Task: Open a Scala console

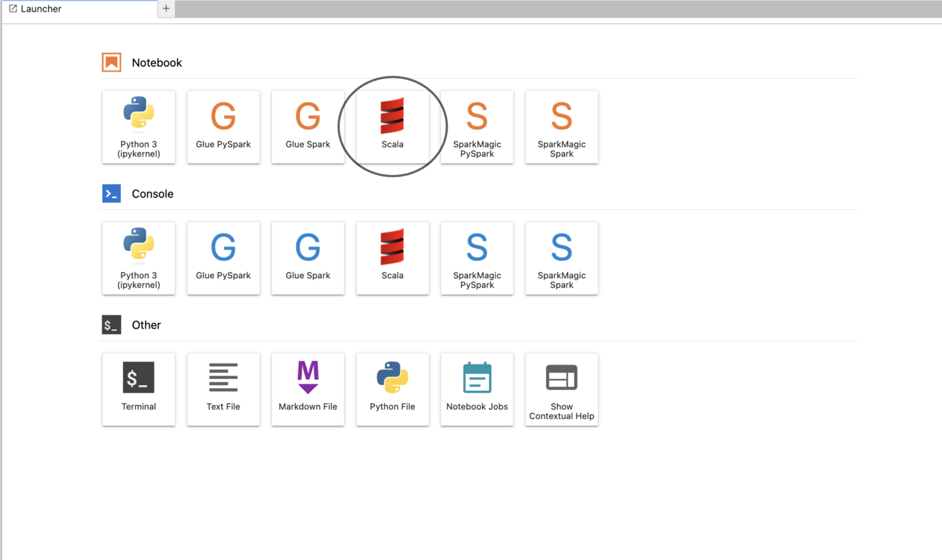Action: tap(392, 258)
